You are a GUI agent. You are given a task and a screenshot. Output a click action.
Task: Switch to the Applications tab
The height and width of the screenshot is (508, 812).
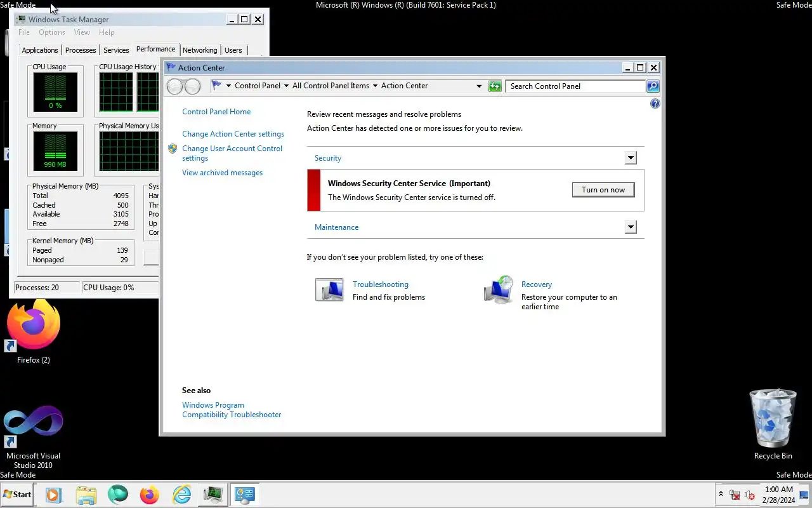coord(40,50)
